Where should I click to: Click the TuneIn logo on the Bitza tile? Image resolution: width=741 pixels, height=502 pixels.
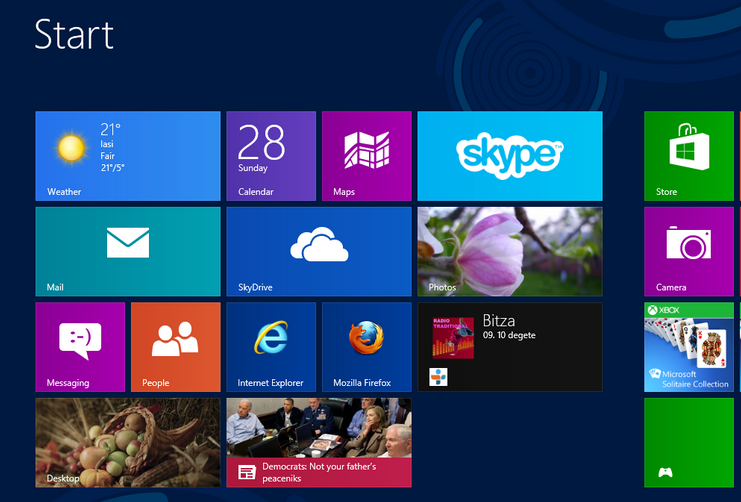click(438, 377)
